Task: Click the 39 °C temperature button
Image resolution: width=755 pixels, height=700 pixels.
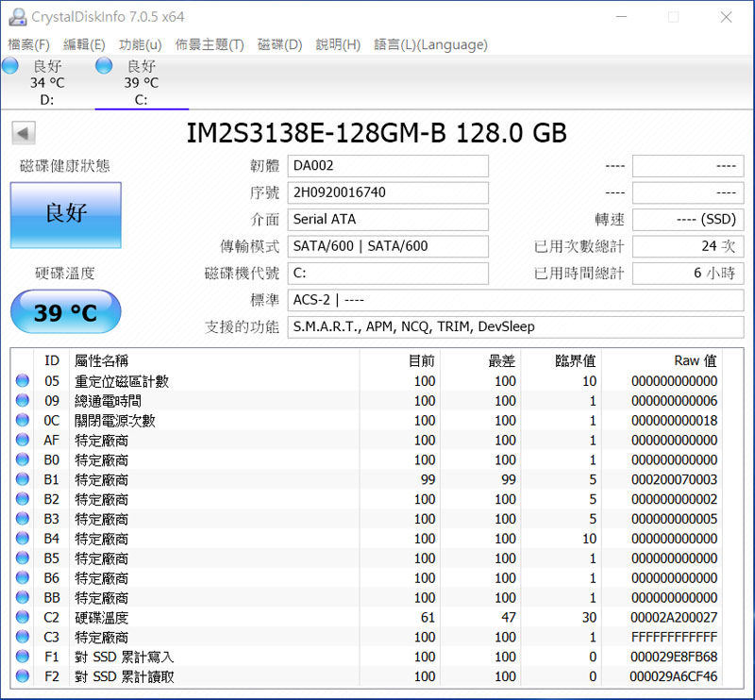Action: (x=65, y=311)
